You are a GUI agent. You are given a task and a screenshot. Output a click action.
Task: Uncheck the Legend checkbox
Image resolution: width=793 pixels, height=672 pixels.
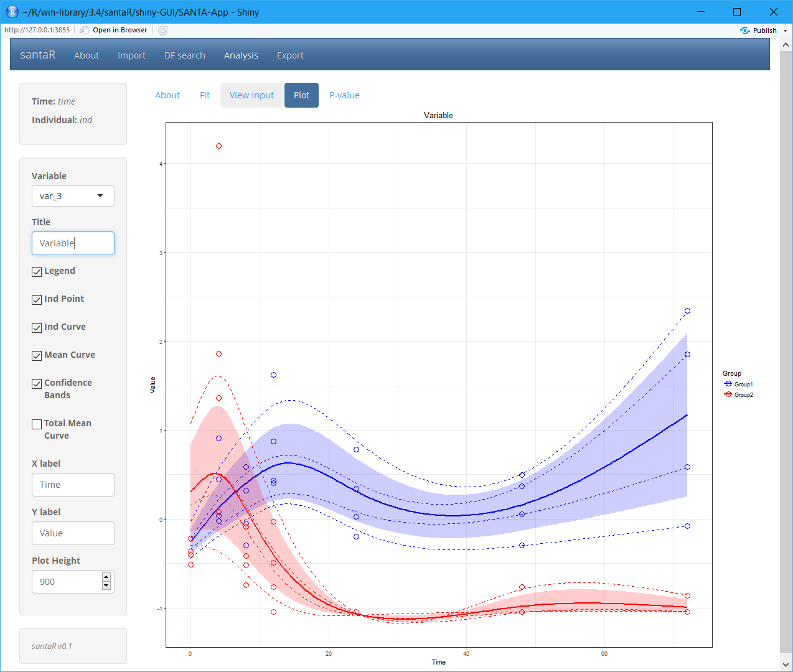pos(37,271)
